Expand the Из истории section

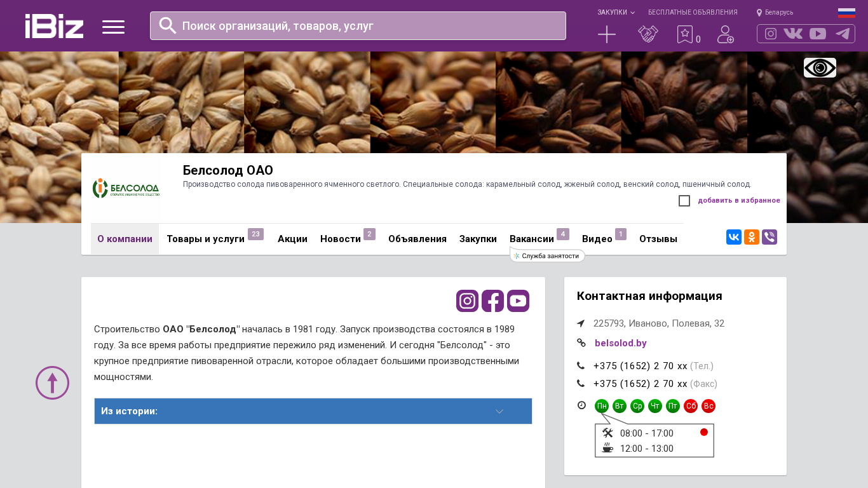coord(313,411)
